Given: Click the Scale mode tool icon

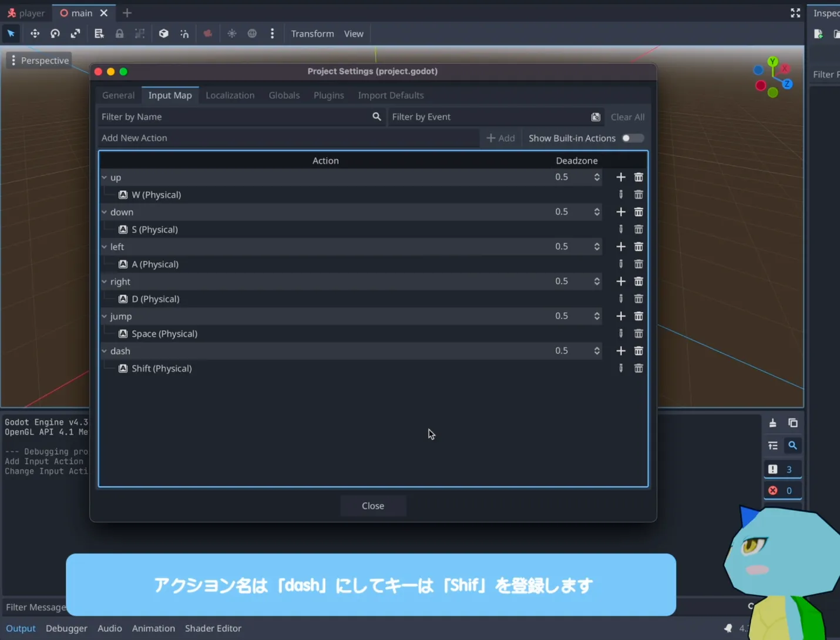Looking at the screenshot, I should (75, 33).
